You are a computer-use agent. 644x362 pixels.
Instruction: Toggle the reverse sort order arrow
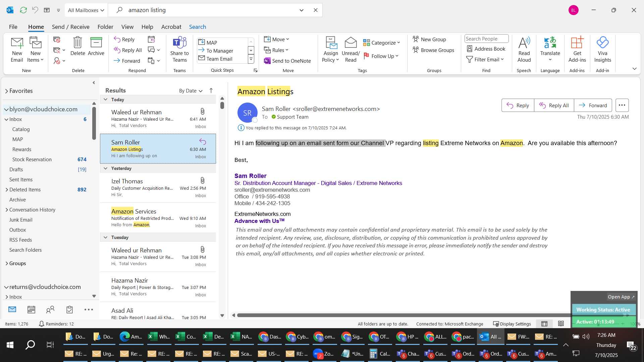(x=211, y=90)
